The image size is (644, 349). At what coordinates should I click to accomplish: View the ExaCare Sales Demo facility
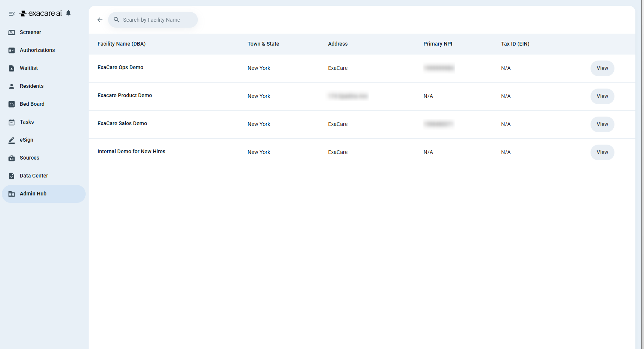[x=602, y=124]
